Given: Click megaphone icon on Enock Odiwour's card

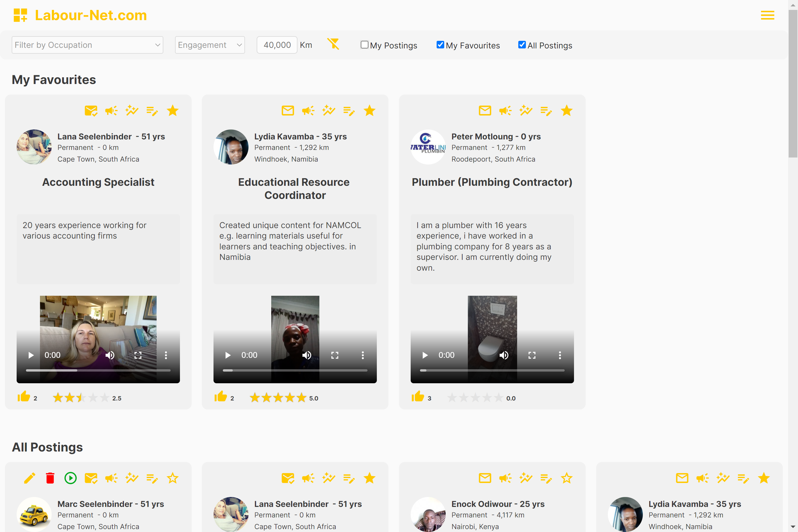Looking at the screenshot, I should click(x=505, y=478).
